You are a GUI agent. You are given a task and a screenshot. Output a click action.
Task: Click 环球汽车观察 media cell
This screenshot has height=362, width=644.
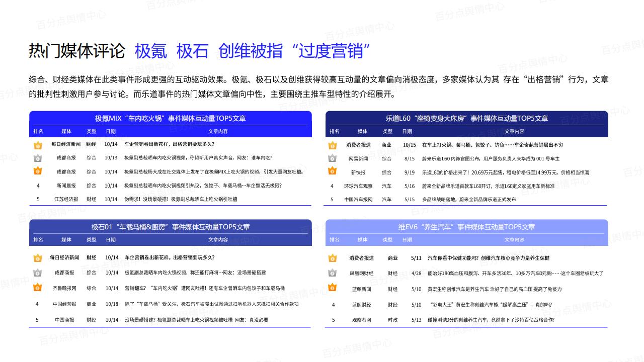point(358,186)
